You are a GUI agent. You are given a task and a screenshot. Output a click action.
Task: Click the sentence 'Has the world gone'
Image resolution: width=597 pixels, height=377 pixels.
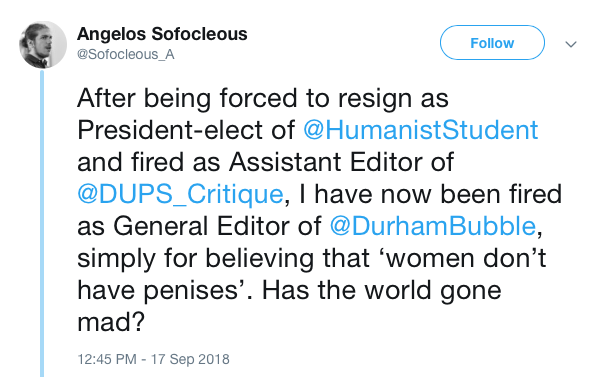[382, 290]
